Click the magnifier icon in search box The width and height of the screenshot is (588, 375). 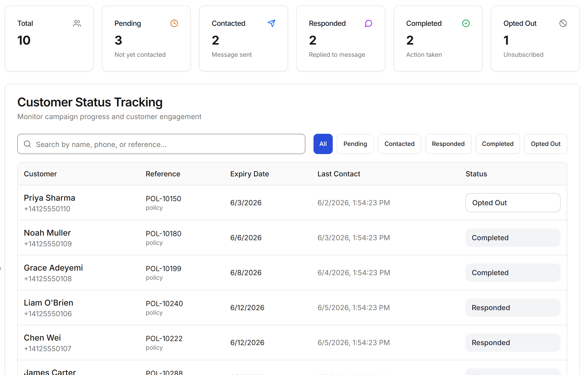[27, 144]
